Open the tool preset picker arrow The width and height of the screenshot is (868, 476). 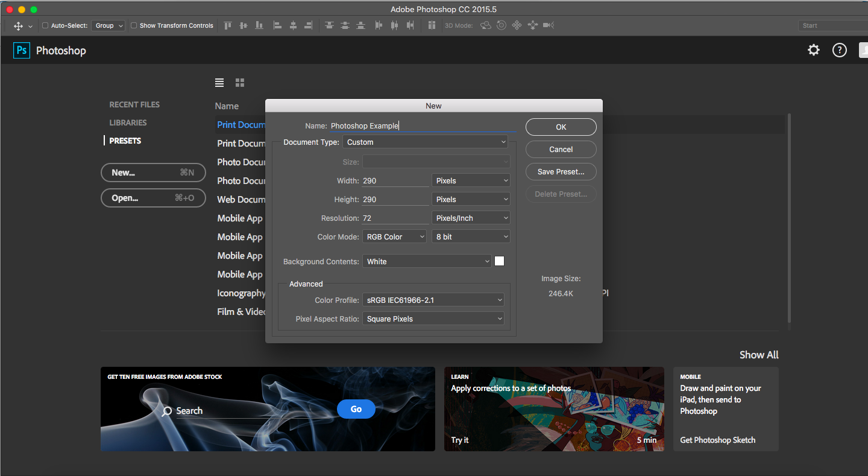[x=30, y=27]
